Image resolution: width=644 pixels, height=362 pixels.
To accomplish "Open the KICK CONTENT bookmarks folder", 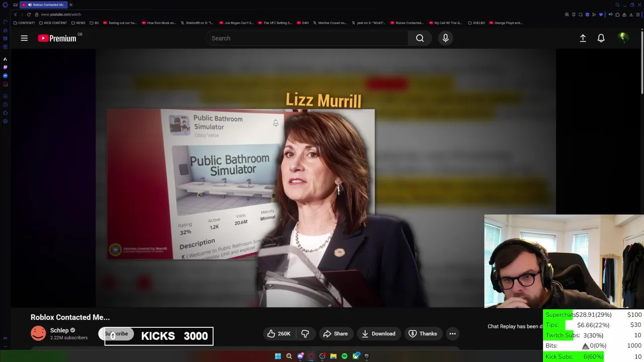I will 53,23.
